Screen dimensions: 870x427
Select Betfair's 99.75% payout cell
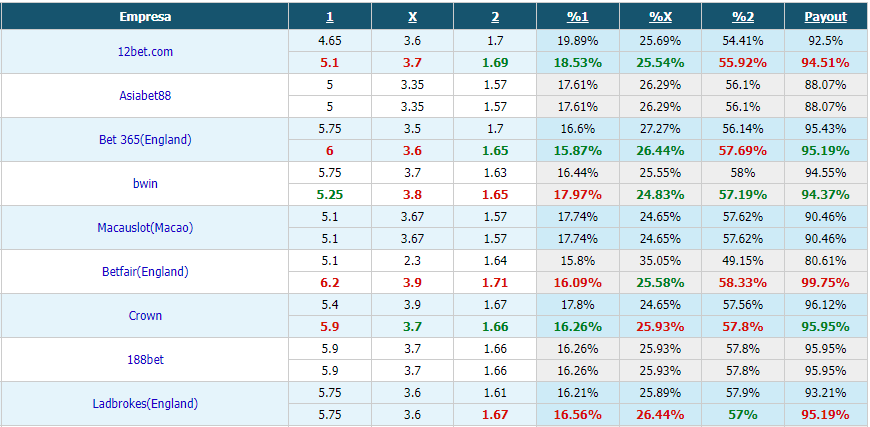[x=826, y=283]
